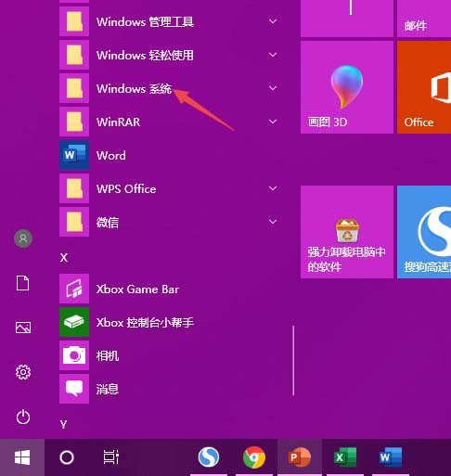The height and width of the screenshot is (476, 451).
Task: Open the 邮件 mail tile
Action: (424, 19)
